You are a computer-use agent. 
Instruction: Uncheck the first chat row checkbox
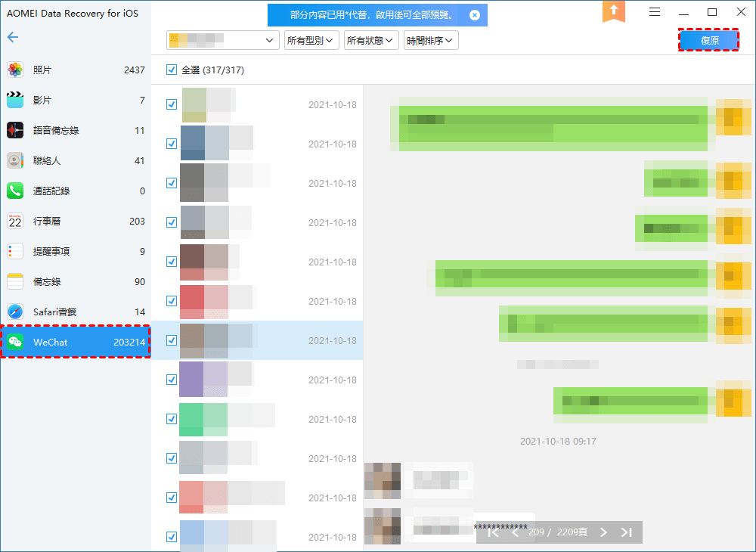(171, 104)
